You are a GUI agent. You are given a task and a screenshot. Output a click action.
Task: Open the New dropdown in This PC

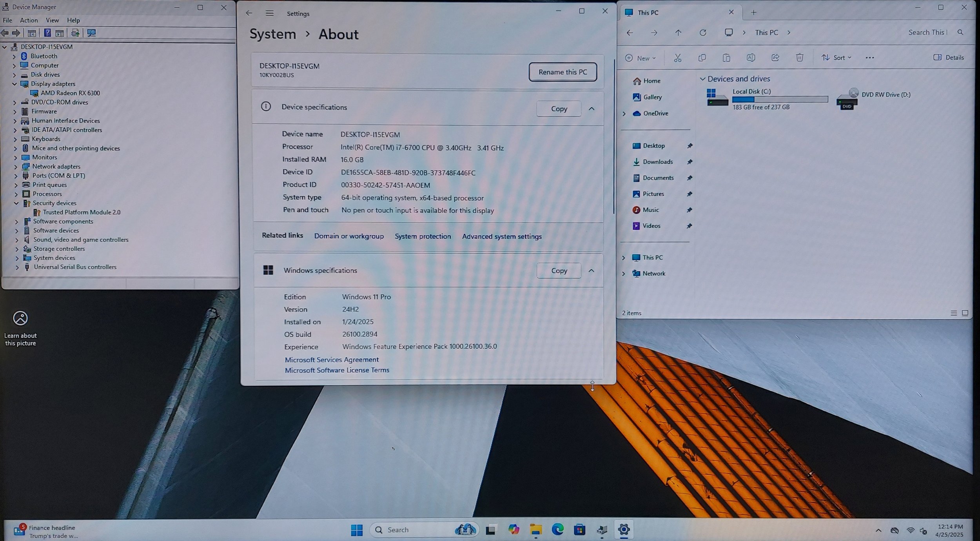[641, 58]
